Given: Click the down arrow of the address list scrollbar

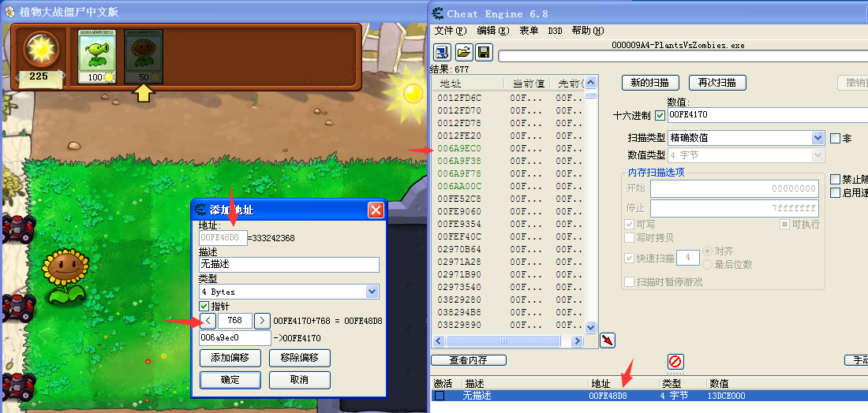Looking at the screenshot, I should pyautogui.click(x=591, y=327).
